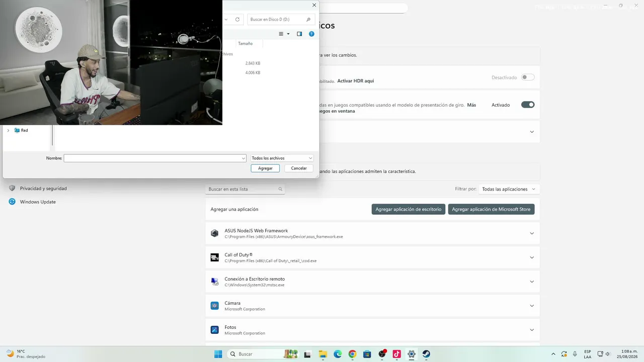The width and height of the screenshot is (644, 362).
Task: Click the Windows Update sync icon in sidebar
Action: pyautogui.click(x=12, y=202)
